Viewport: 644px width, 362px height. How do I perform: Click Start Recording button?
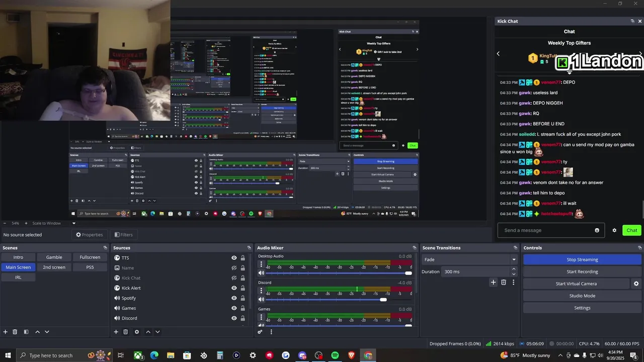[x=582, y=272]
